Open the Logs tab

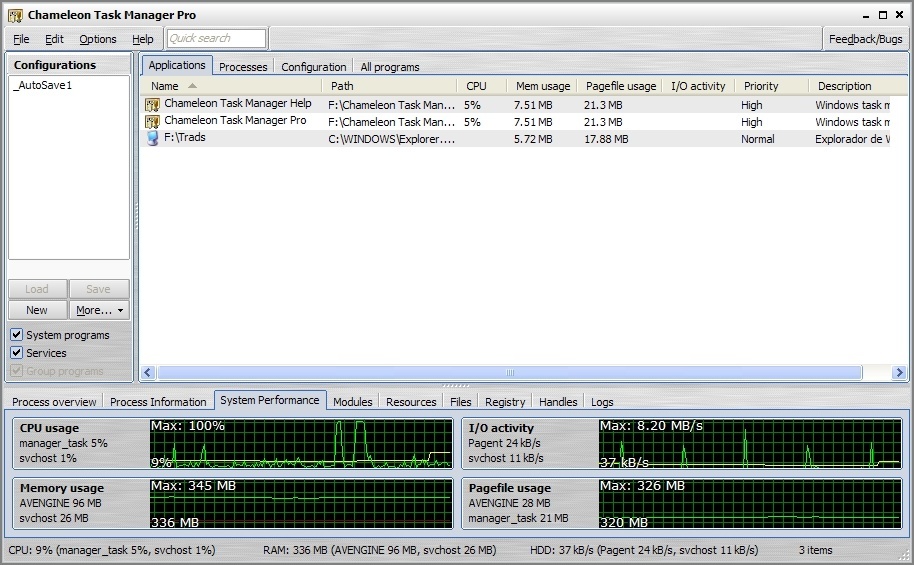click(x=602, y=402)
